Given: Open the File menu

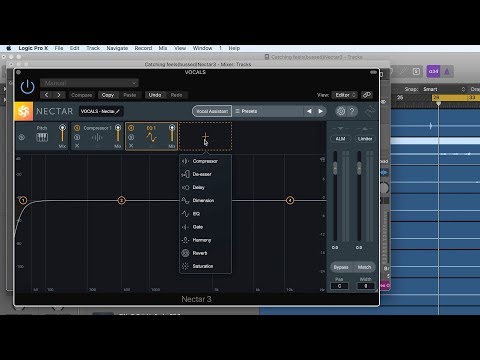Looking at the screenshot, I should click(x=59, y=48).
